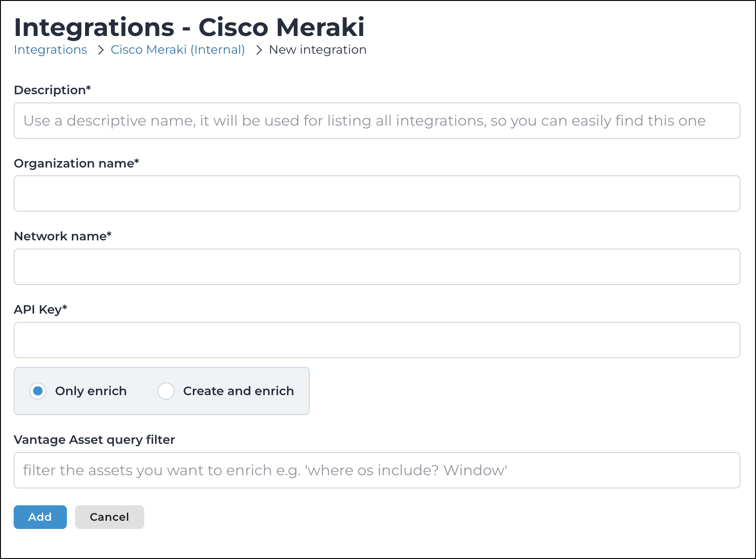The image size is (756, 559).
Task: Click the Network name* label
Action: pyautogui.click(x=63, y=236)
